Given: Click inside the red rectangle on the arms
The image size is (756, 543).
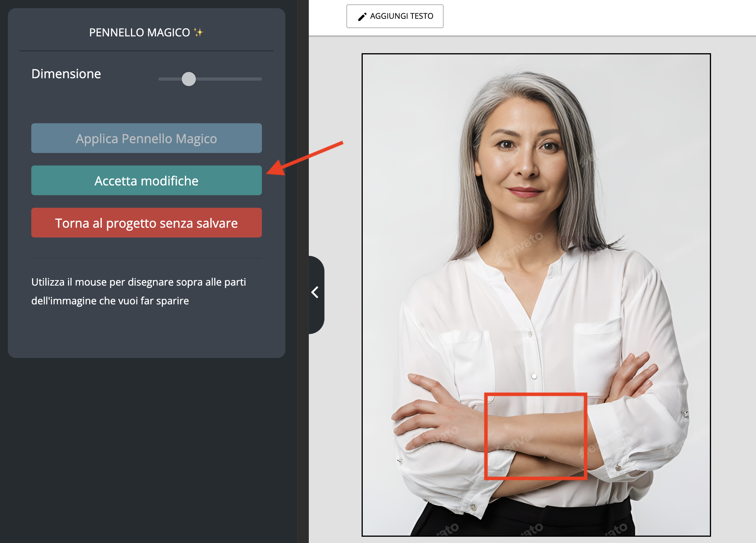Looking at the screenshot, I should pyautogui.click(x=536, y=436).
